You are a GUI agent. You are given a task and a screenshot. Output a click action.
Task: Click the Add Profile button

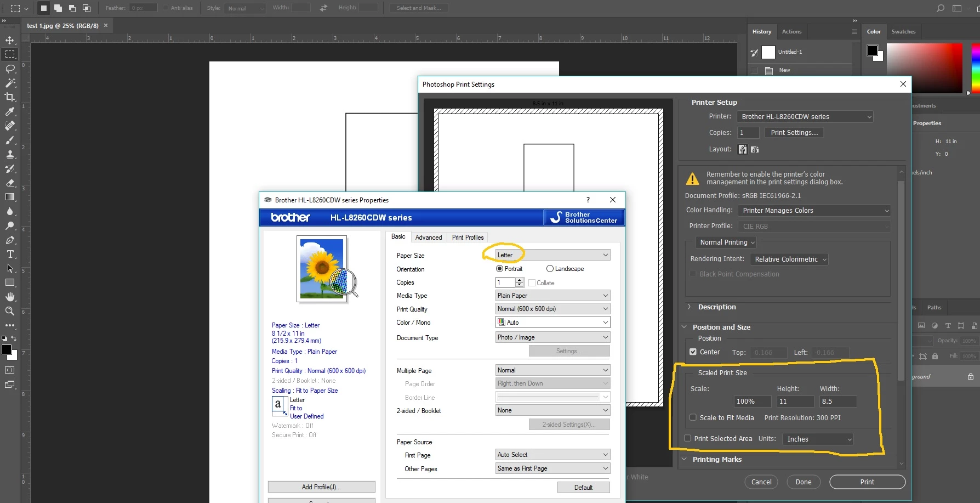321,487
